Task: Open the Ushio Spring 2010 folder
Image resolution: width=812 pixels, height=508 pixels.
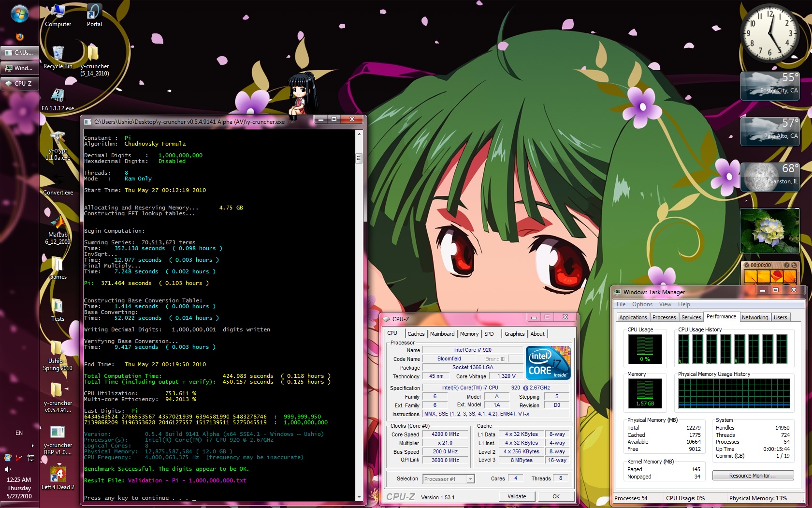Action: pos(58,356)
